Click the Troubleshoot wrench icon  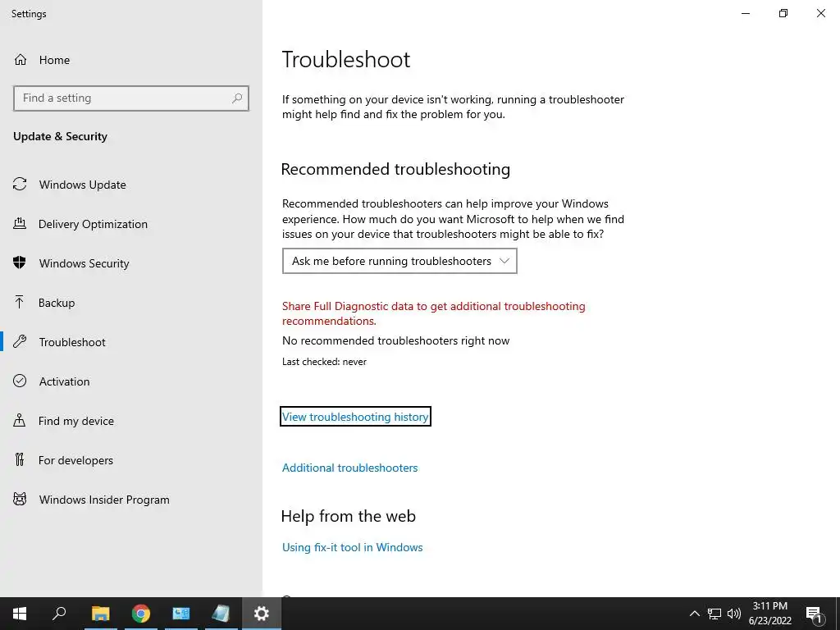pos(20,342)
